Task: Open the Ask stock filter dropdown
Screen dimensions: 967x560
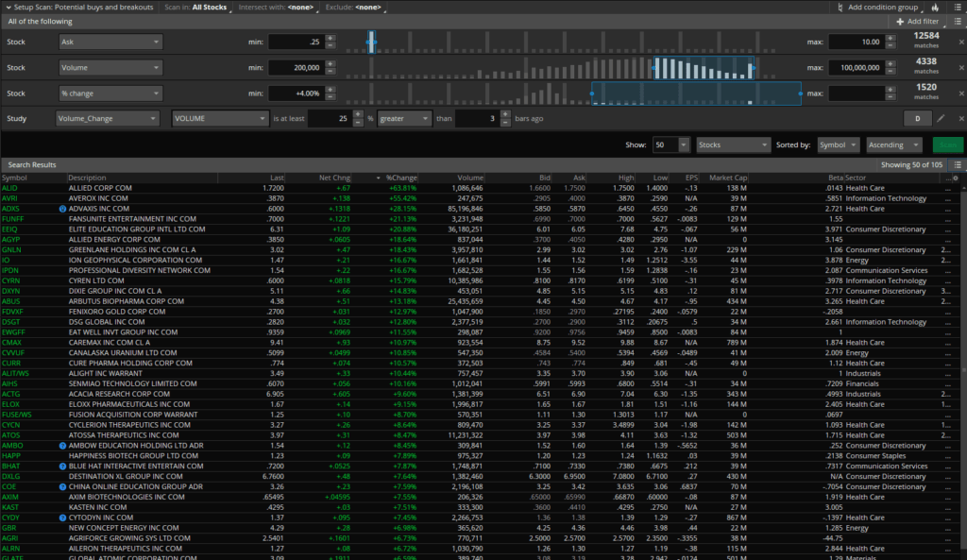Action: pyautogui.click(x=110, y=42)
